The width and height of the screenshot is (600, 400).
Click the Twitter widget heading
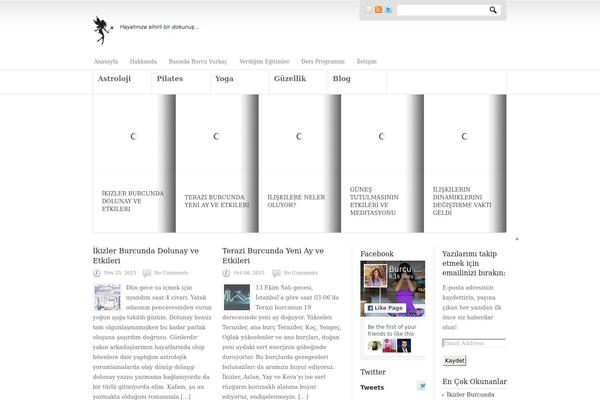click(x=373, y=372)
